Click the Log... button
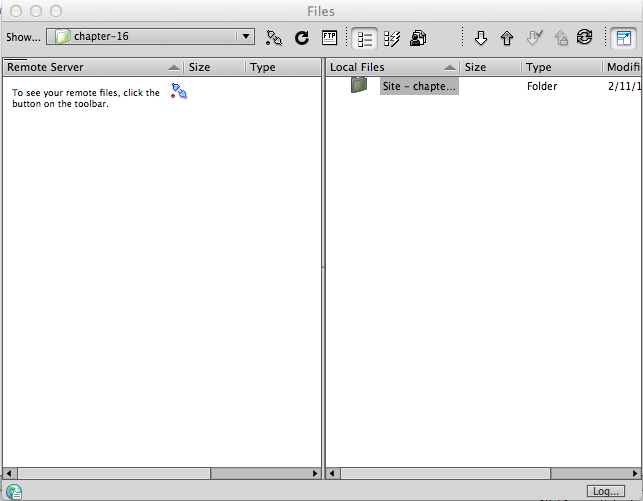The image size is (643, 501). pyautogui.click(x=606, y=491)
